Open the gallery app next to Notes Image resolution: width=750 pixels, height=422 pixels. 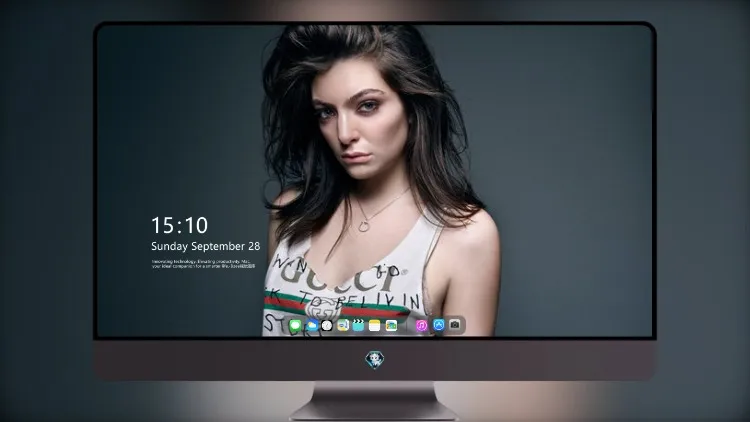point(391,326)
